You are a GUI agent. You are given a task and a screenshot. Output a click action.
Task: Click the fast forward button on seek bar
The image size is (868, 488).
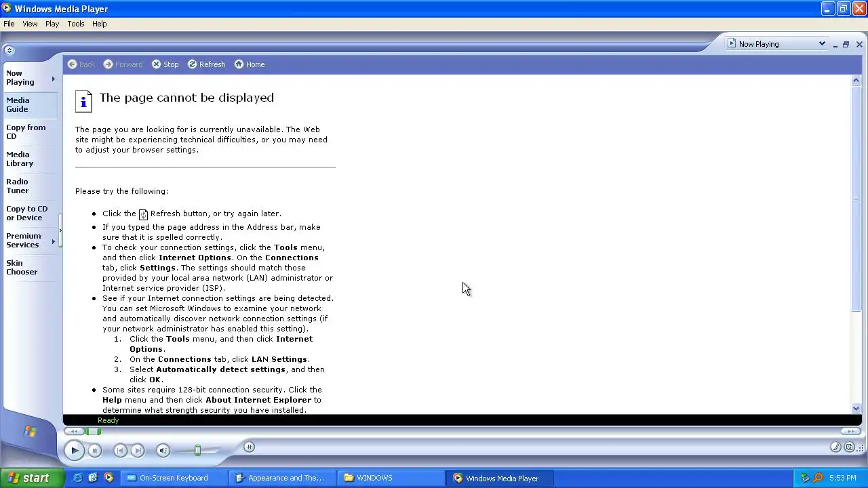click(x=850, y=432)
